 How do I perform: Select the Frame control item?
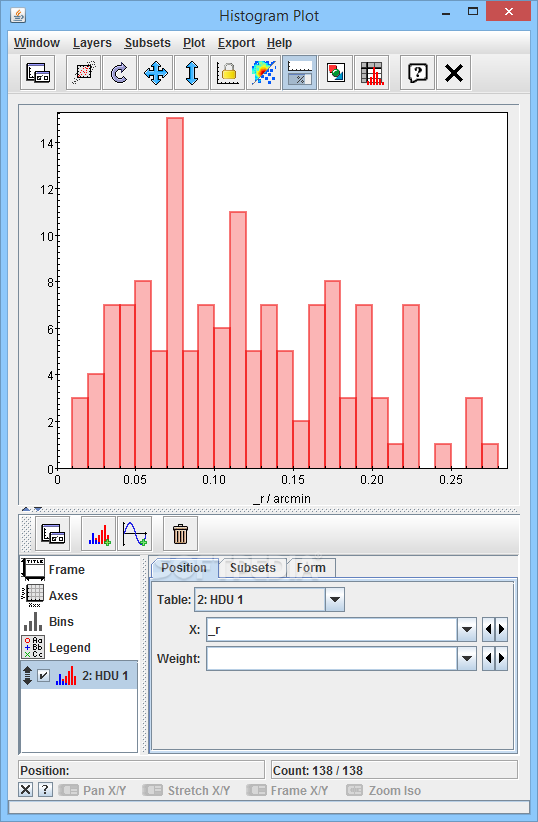click(79, 569)
